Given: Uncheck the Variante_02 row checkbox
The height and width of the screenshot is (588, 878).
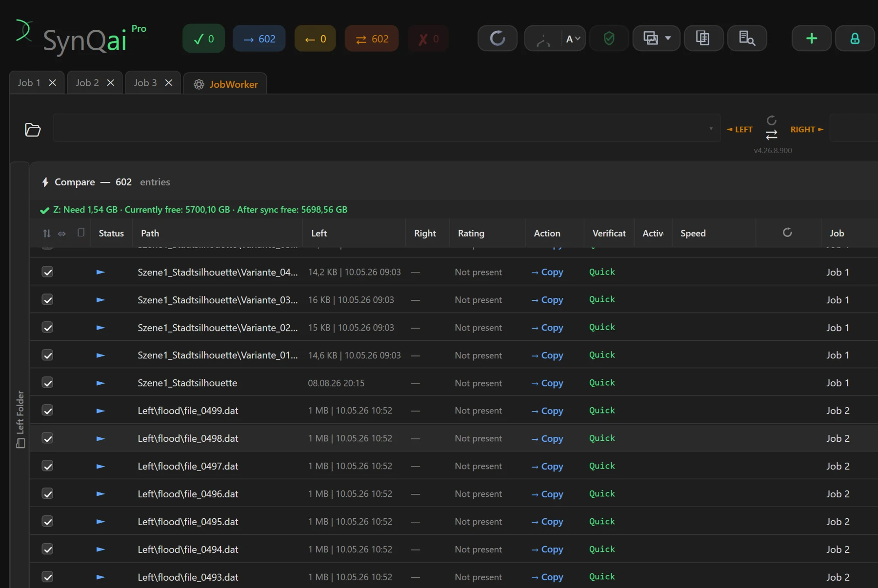Looking at the screenshot, I should pos(47,327).
